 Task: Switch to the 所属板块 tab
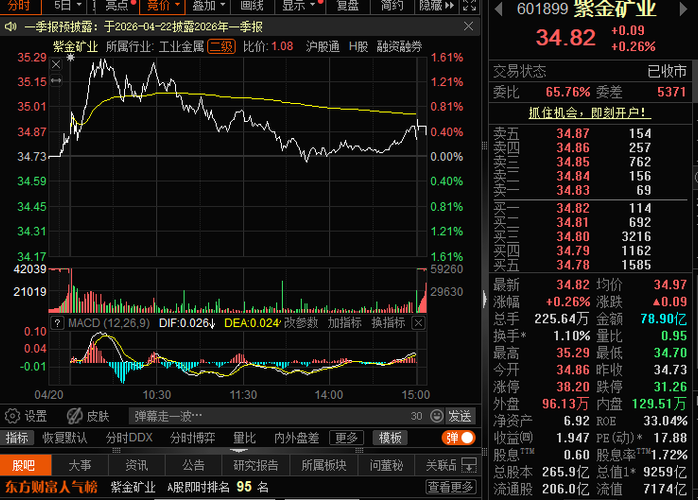324,466
